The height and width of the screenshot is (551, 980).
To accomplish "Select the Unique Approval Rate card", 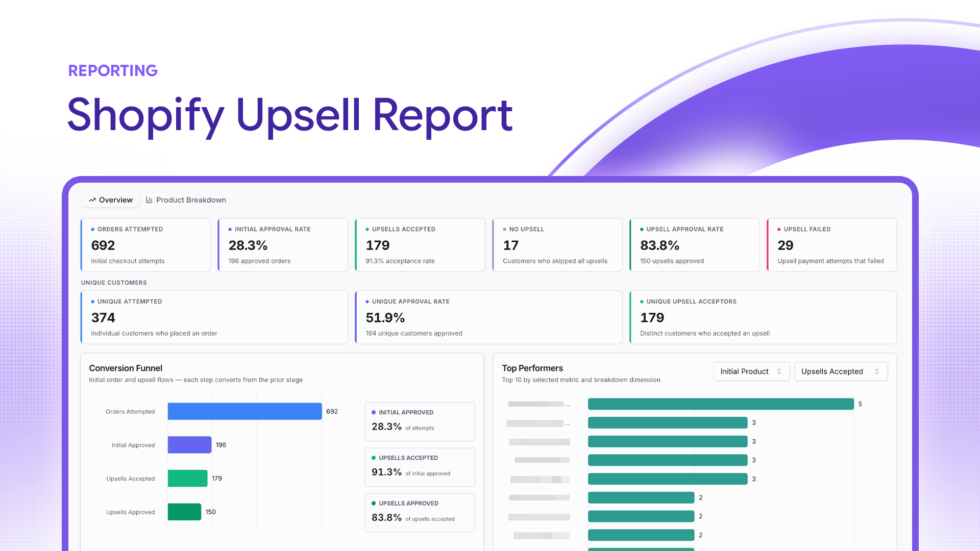I will point(488,317).
